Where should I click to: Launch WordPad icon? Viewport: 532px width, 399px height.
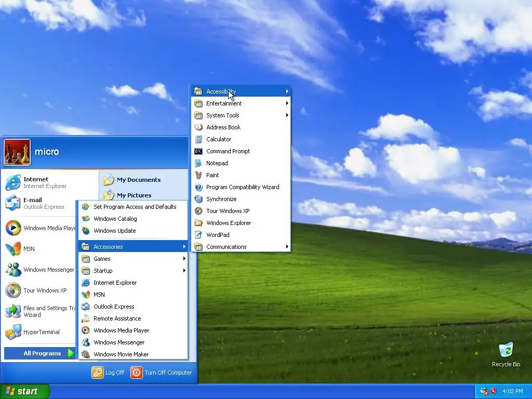[198, 235]
